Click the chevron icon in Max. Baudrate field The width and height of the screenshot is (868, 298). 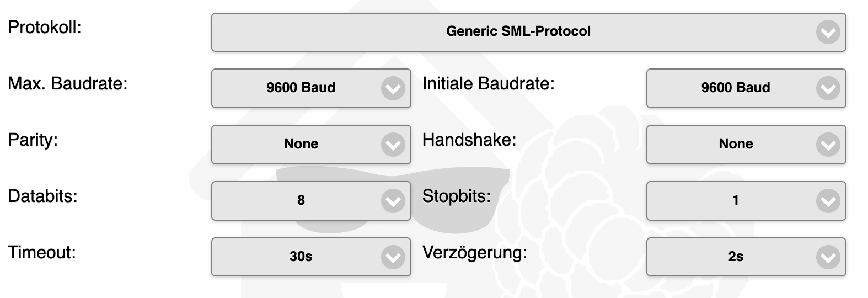[393, 89]
